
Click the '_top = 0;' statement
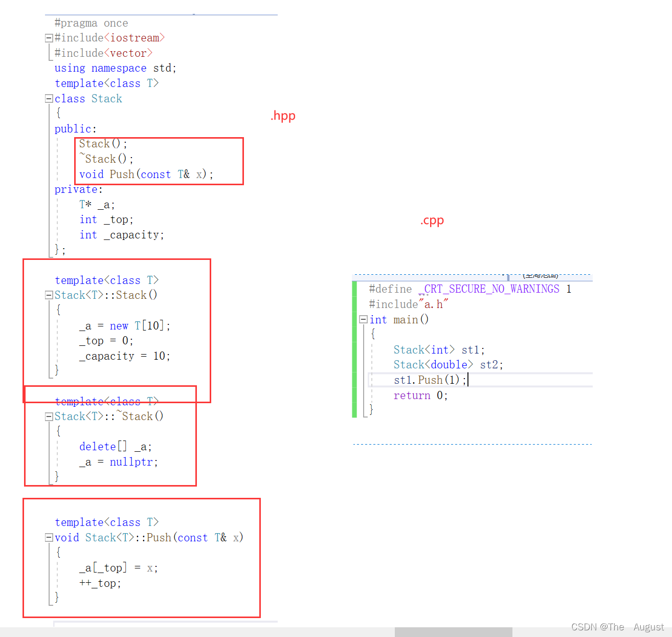pos(106,341)
